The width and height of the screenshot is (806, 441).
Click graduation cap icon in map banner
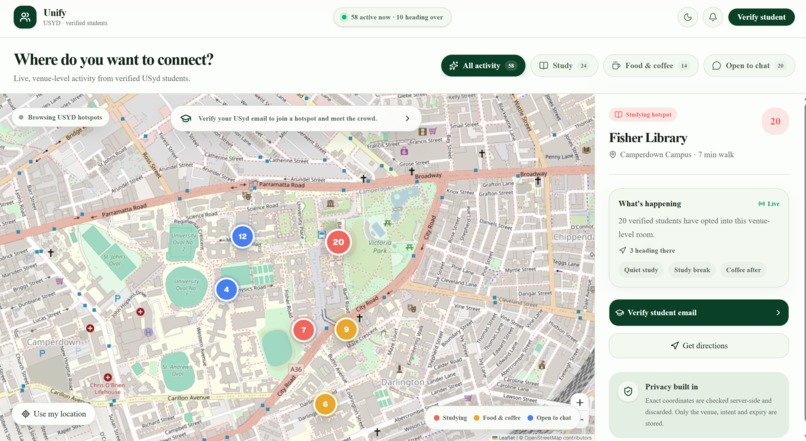[186, 118]
